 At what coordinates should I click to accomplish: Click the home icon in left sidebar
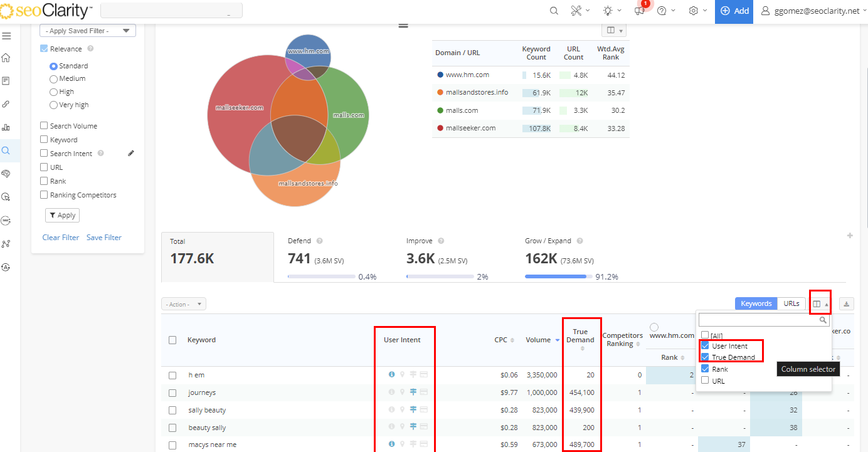coord(6,58)
